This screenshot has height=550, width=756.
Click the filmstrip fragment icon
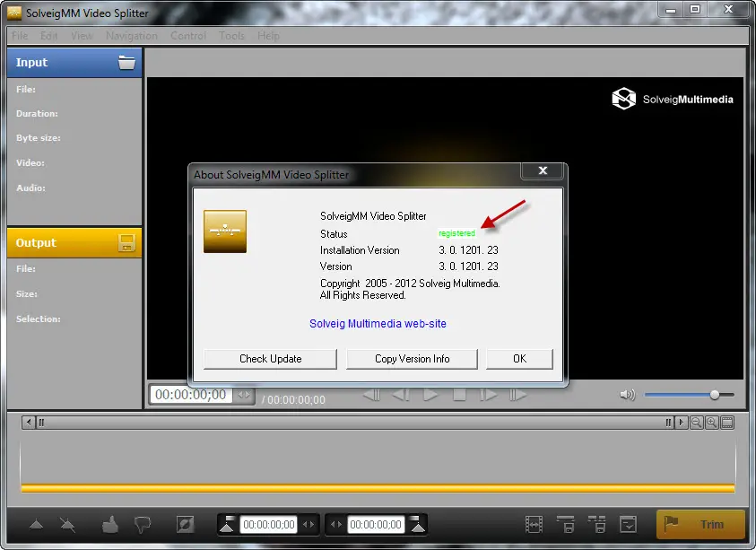point(534,525)
